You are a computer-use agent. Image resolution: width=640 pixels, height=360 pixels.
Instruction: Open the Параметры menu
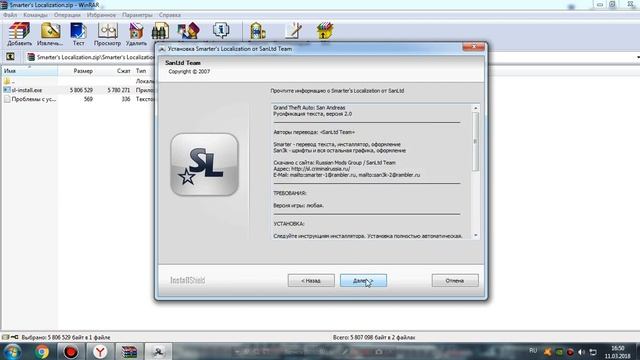137,15
